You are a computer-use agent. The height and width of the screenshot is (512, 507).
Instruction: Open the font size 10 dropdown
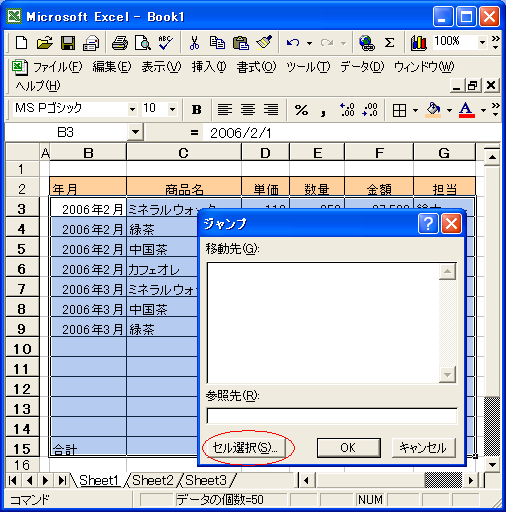point(172,109)
